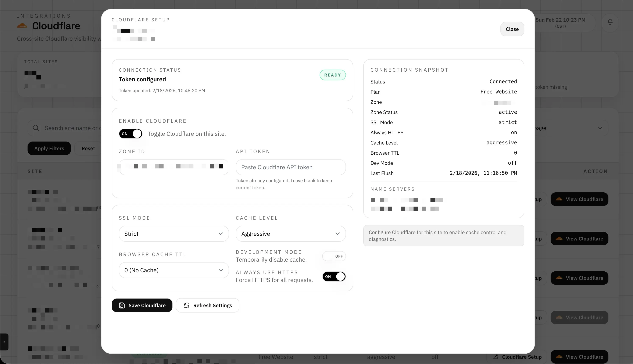Click the notification bell icon

[610, 22]
